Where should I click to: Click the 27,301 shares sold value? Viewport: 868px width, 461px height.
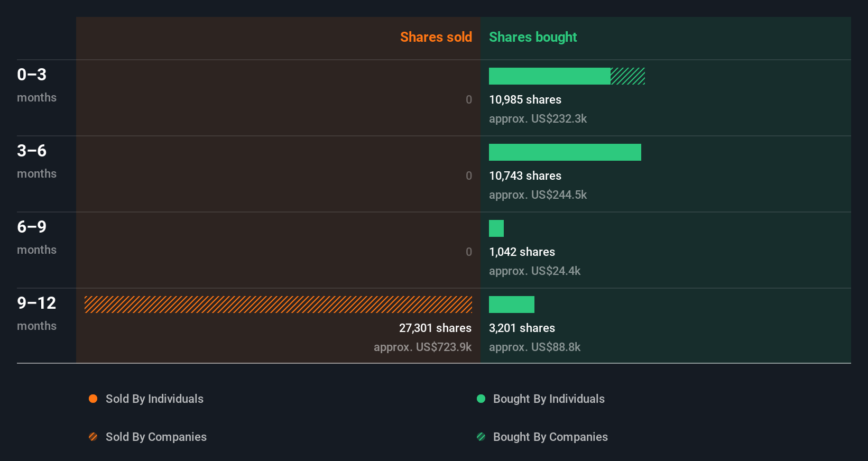pos(435,328)
